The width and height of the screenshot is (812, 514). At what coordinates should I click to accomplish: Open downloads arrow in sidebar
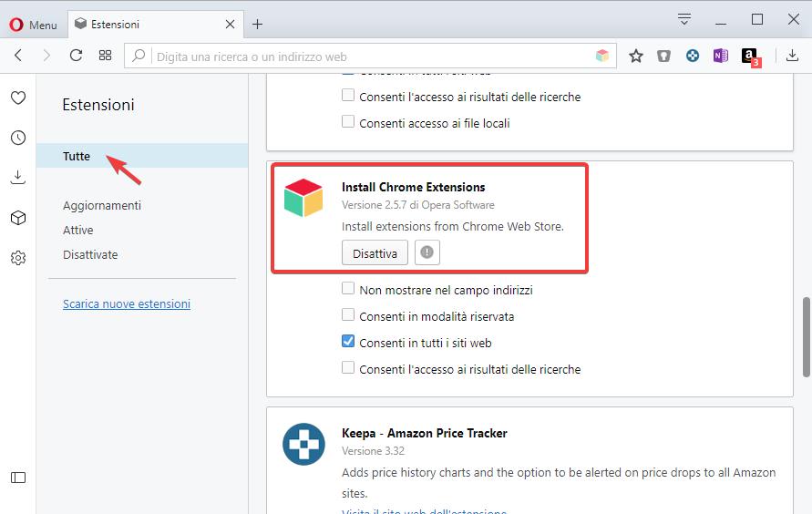coord(18,178)
